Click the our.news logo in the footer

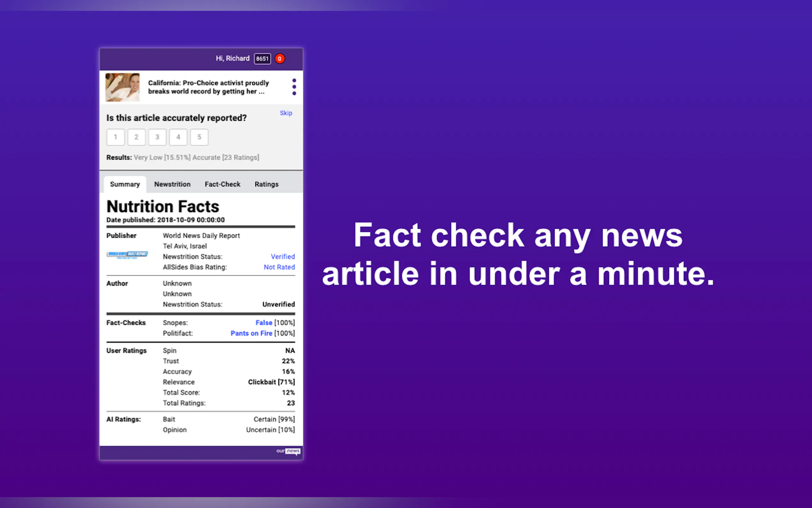(x=288, y=451)
